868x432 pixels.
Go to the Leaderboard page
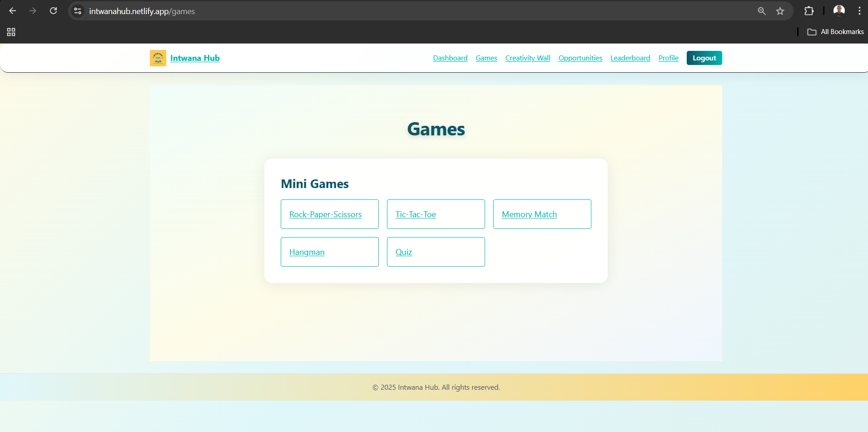tap(630, 58)
